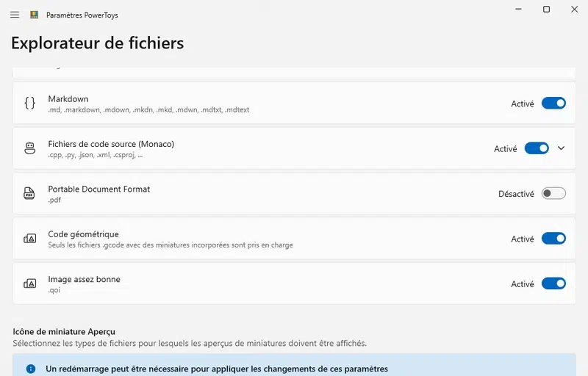The height and width of the screenshot is (376, 588).
Task: Maximize the PowerToys settings window
Action: [x=546, y=10]
